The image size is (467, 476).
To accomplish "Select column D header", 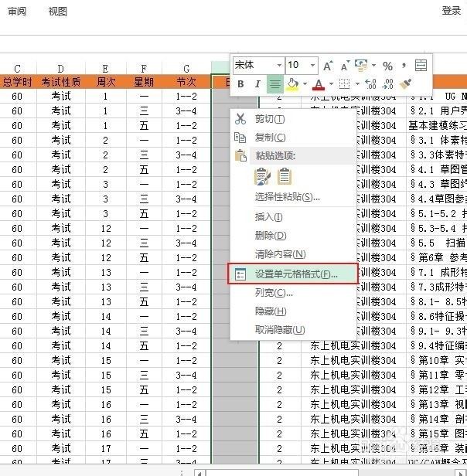I will (x=61, y=68).
